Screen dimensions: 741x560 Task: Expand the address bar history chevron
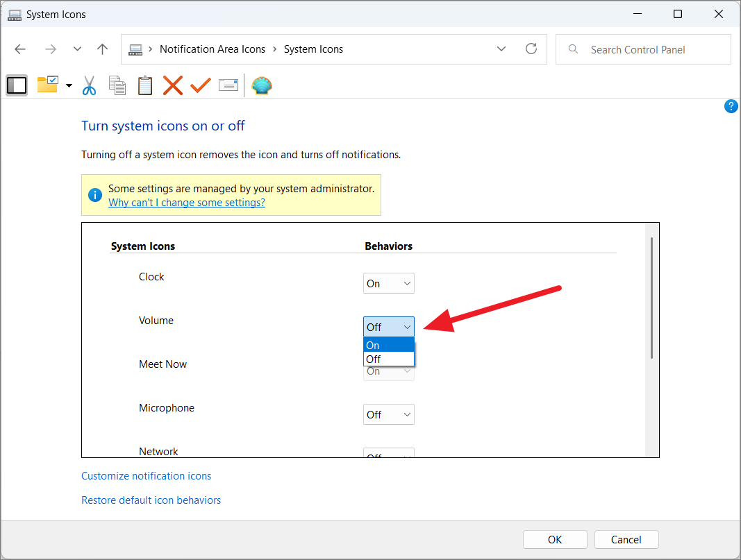[501, 49]
